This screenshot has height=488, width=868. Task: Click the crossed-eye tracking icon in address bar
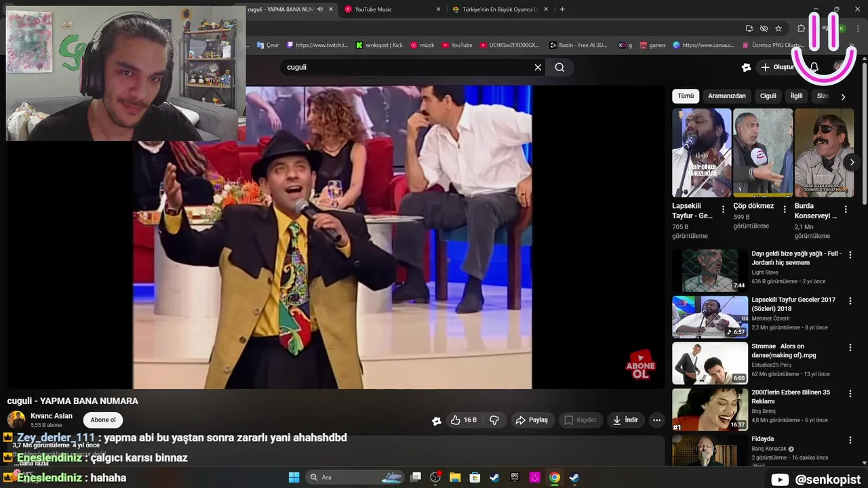[x=764, y=28]
